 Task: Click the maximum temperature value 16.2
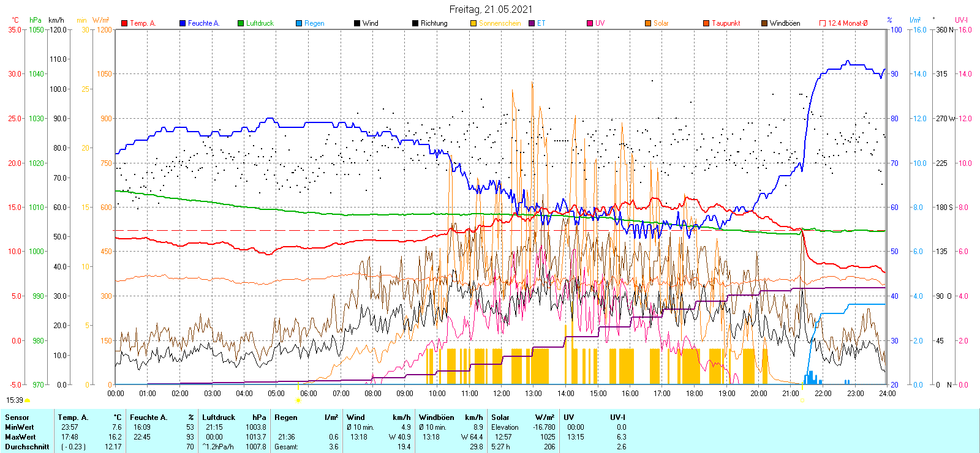click(x=115, y=437)
